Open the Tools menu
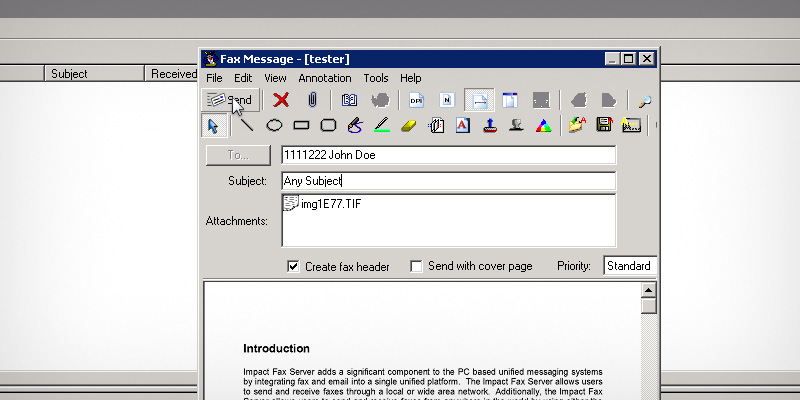This screenshot has width=800, height=400. pos(376,78)
